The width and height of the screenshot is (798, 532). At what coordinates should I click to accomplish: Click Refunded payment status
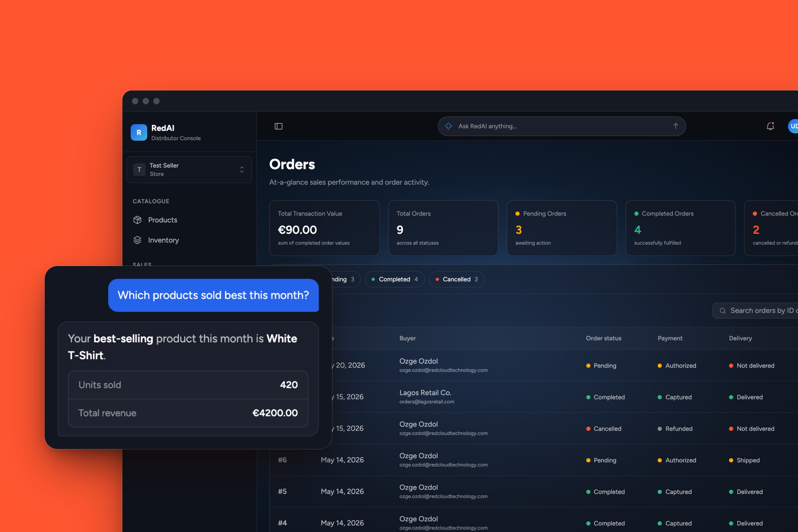(x=675, y=429)
